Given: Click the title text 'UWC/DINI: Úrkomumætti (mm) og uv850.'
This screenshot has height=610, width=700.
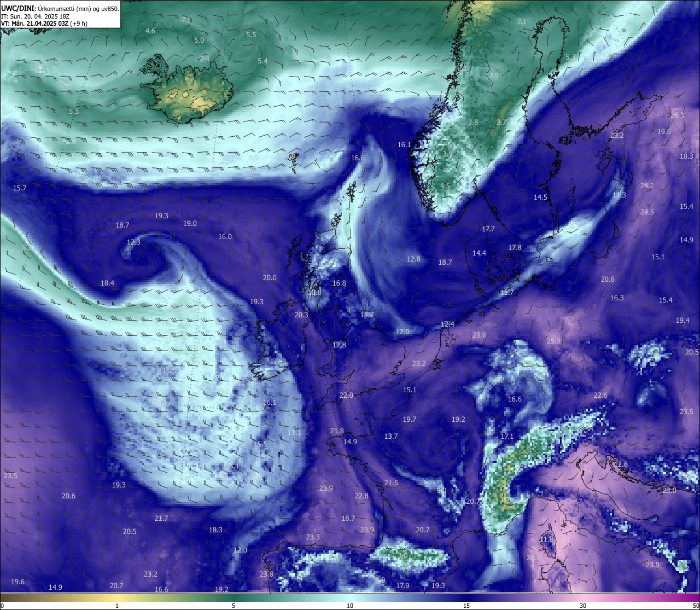Looking at the screenshot, I should point(60,8).
